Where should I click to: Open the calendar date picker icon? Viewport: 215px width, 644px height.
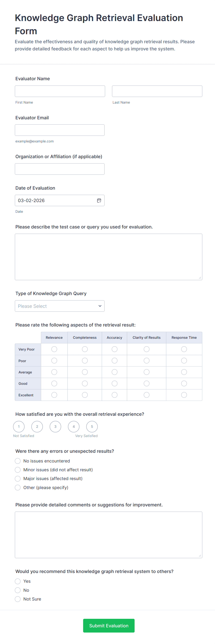click(99, 200)
